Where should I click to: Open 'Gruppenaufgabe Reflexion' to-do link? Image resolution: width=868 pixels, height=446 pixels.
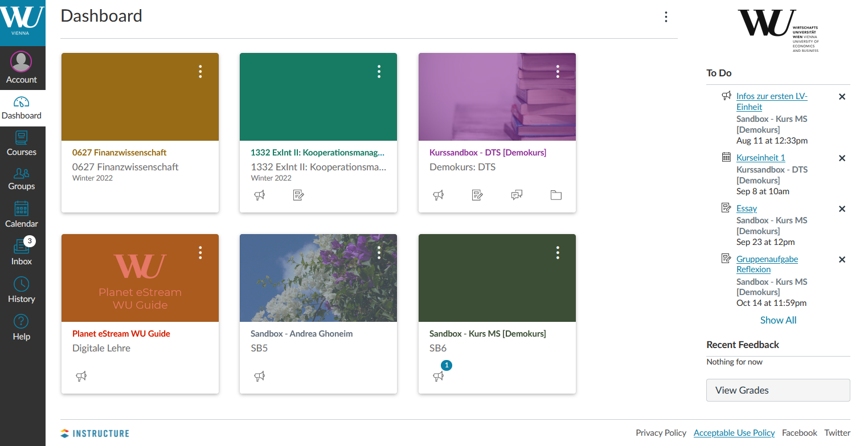point(767,264)
